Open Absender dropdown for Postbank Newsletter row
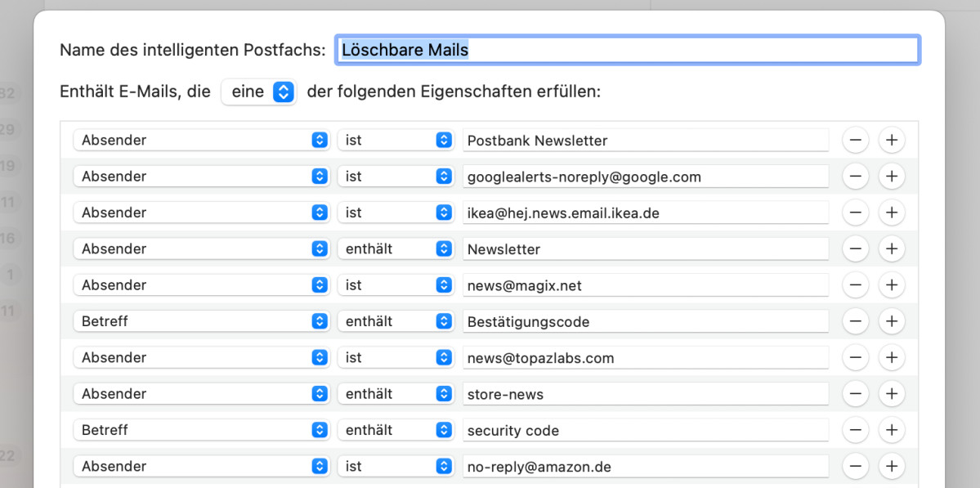This screenshot has height=488, width=980. pyautogui.click(x=201, y=141)
